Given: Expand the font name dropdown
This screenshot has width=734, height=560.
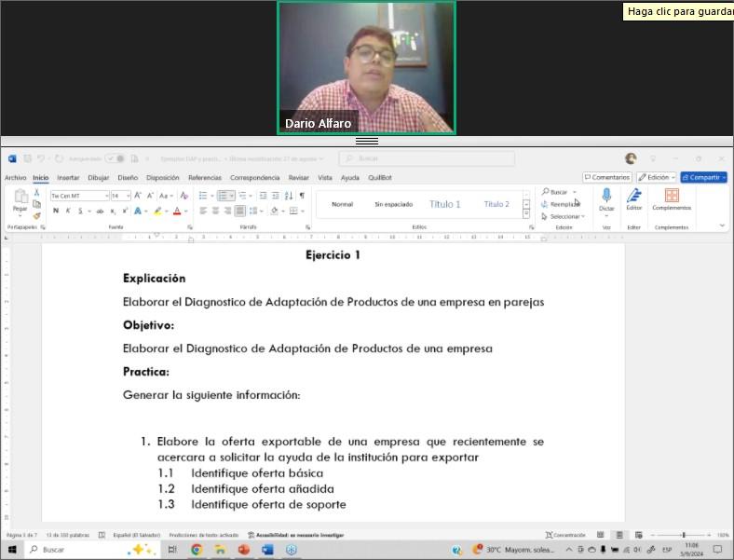Looking at the screenshot, I should tap(105, 196).
